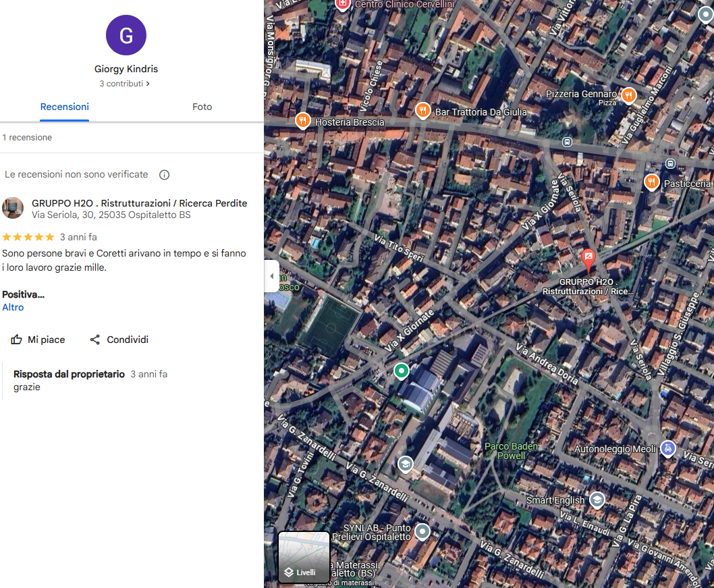Select the SYNLAB Punto Prelievi Ospitaletto pin
The height and width of the screenshot is (588, 714).
(422, 531)
